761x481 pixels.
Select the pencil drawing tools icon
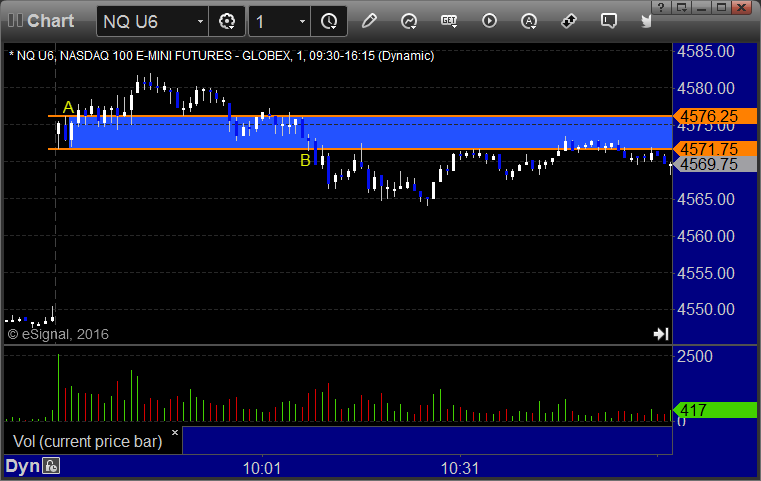(369, 21)
